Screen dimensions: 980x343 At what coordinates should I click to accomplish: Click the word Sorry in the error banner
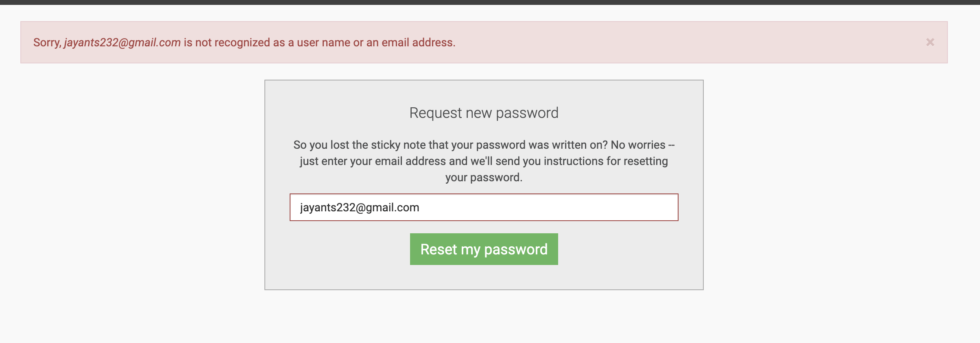tap(46, 42)
